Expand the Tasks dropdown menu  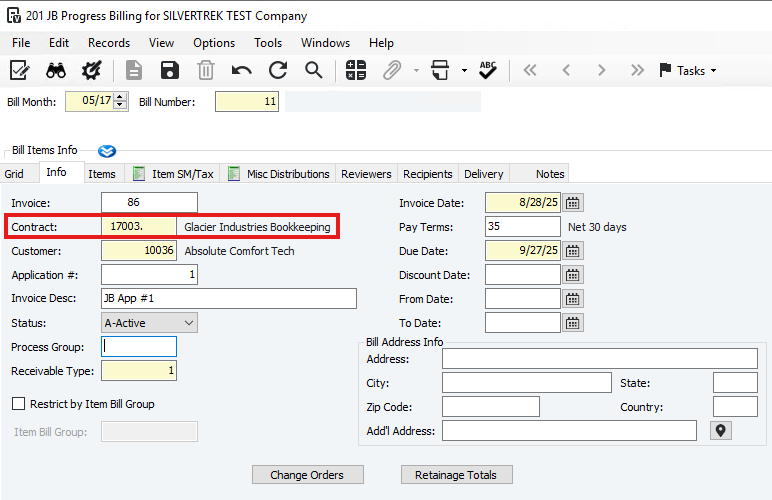coord(688,70)
